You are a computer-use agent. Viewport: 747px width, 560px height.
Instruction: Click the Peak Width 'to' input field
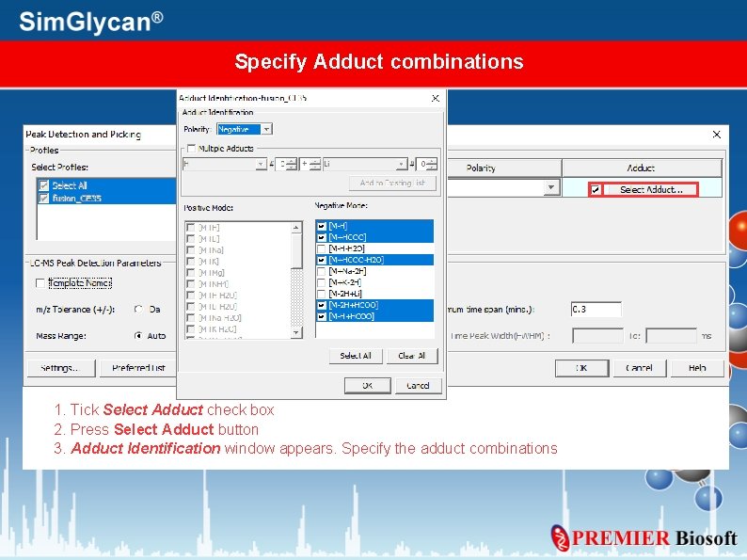tap(671, 336)
